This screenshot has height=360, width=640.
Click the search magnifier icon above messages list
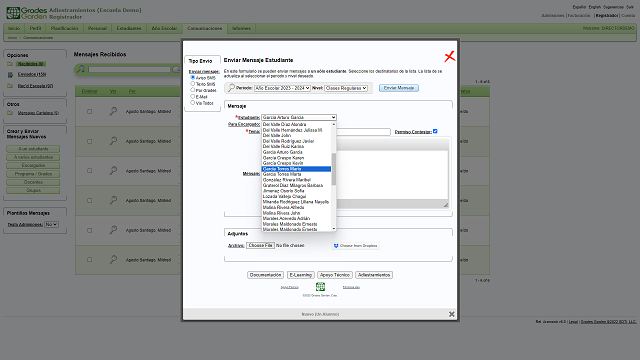click(81, 69)
